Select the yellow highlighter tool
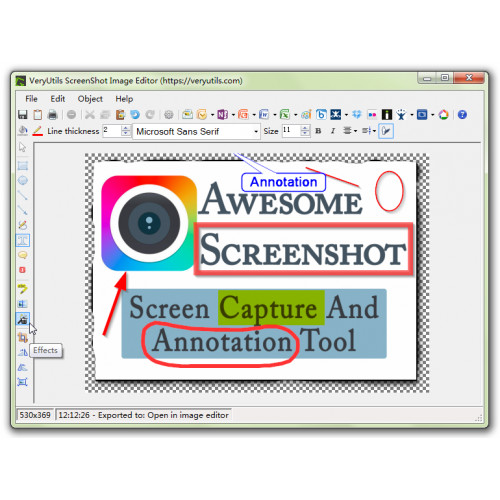 (23, 288)
